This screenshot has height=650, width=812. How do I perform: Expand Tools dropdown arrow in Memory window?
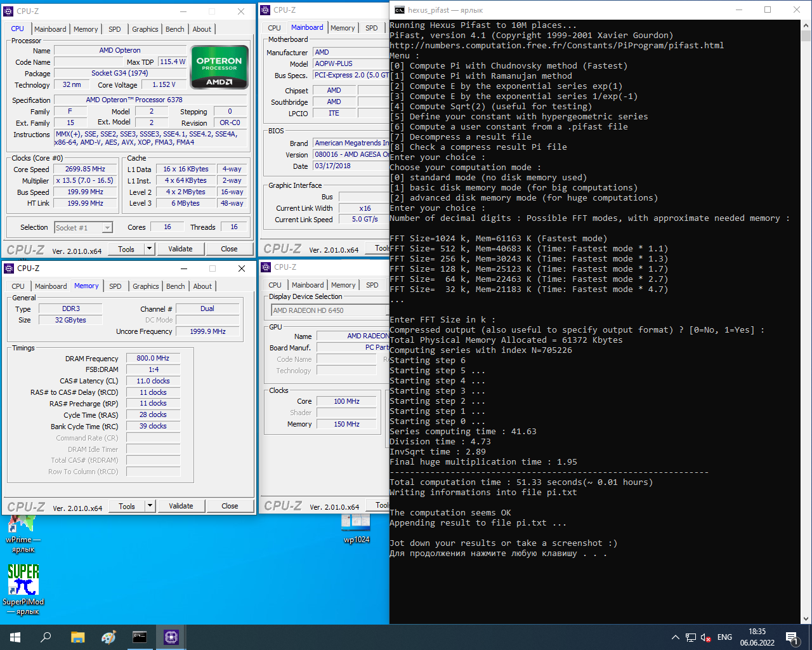tap(150, 506)
